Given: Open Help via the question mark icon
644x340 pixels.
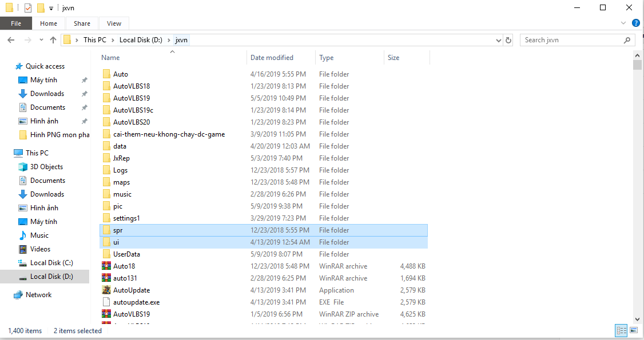Looking at the screenshot, I should click(635, 23).
